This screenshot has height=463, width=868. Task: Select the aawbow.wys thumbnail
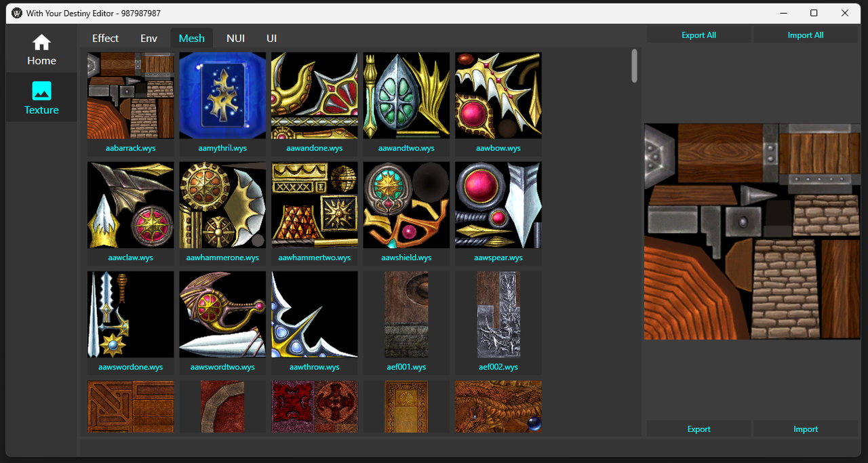click(x=498, y=96)
